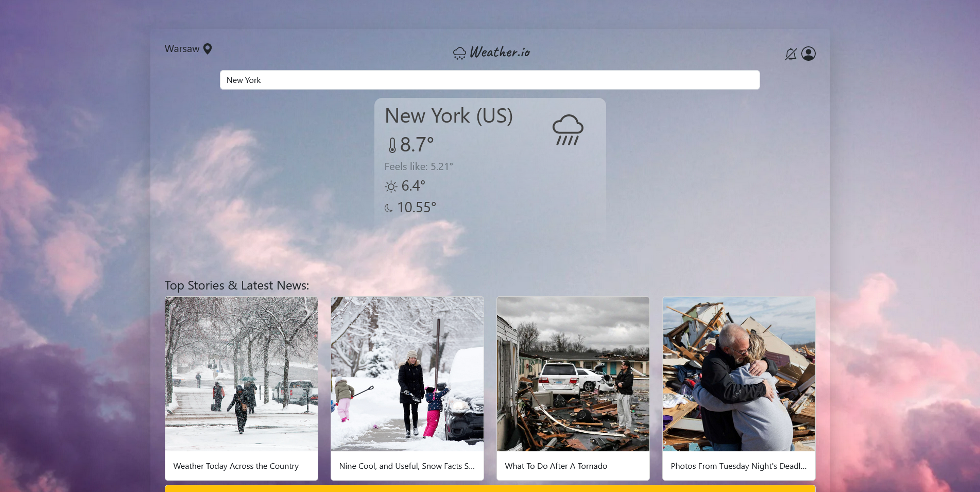Open the Weather Today Across the Country thumbnail
This screenshot has height=492, width=980.
tap(242, 374)
